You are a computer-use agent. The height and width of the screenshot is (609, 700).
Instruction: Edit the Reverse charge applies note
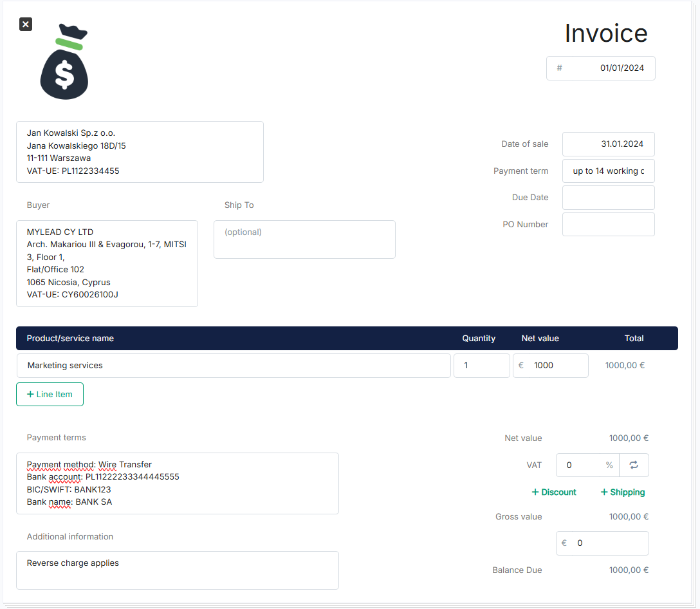177,570
